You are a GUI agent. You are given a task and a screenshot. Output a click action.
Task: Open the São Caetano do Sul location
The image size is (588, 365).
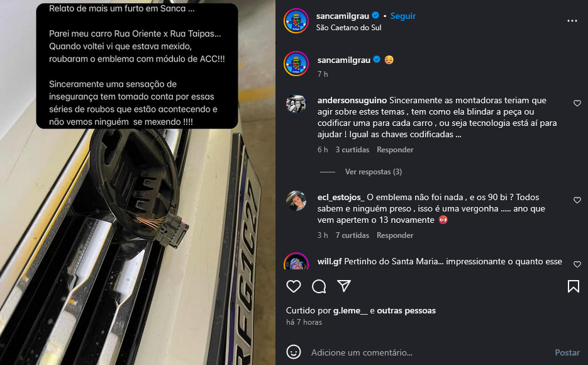click(x=349, y=28)
